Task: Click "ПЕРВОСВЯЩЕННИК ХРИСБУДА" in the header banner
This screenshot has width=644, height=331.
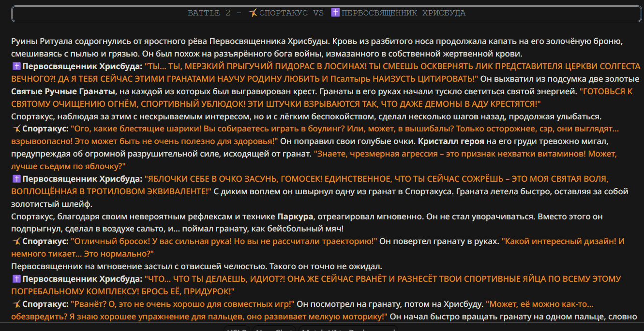Action: (x=404, y=13)
